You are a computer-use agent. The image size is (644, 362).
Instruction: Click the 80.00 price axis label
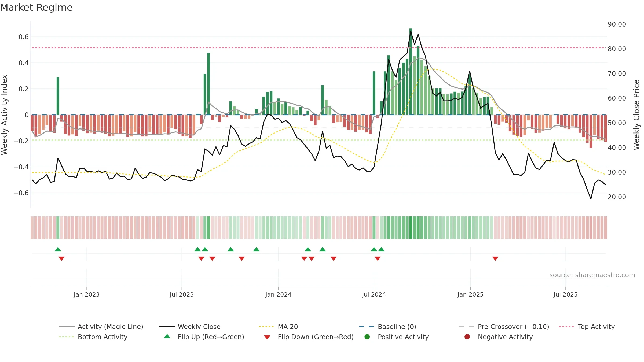click(x=617, y=49)
